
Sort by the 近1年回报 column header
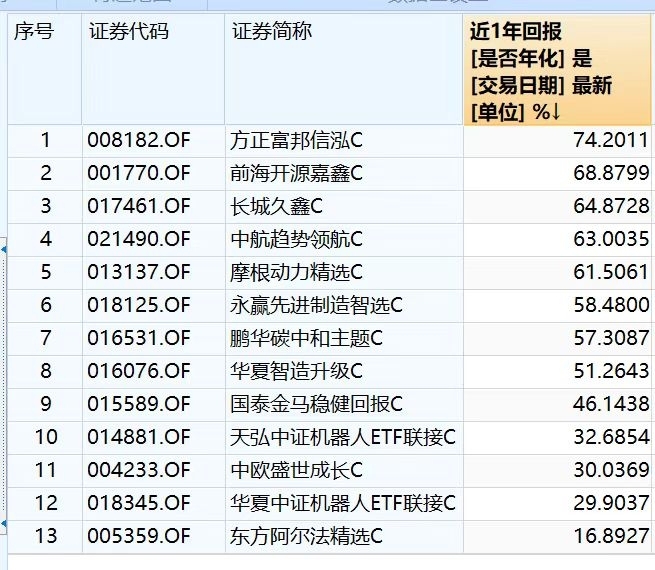[557, 70]
